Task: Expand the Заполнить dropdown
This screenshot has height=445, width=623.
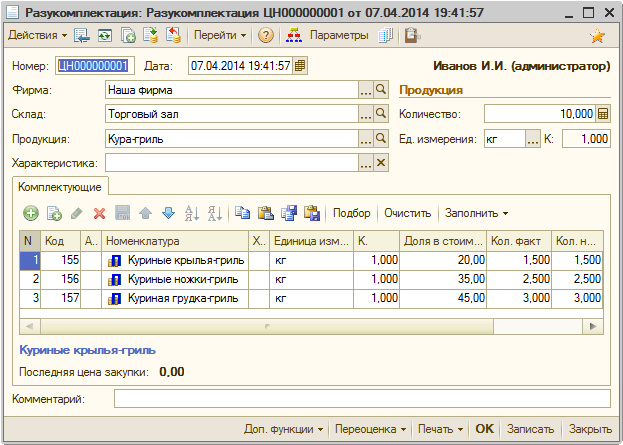Action: click(476, 213)
